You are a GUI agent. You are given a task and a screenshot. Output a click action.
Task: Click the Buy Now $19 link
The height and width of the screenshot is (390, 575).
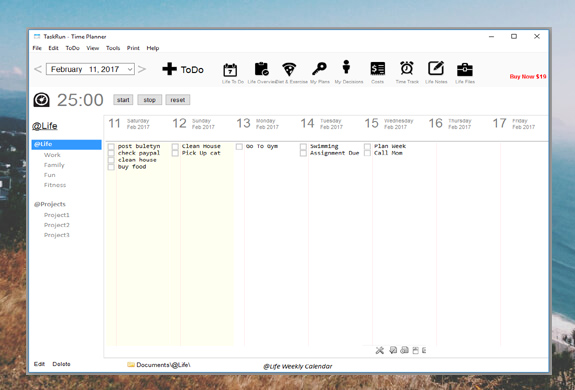[528, 77]
